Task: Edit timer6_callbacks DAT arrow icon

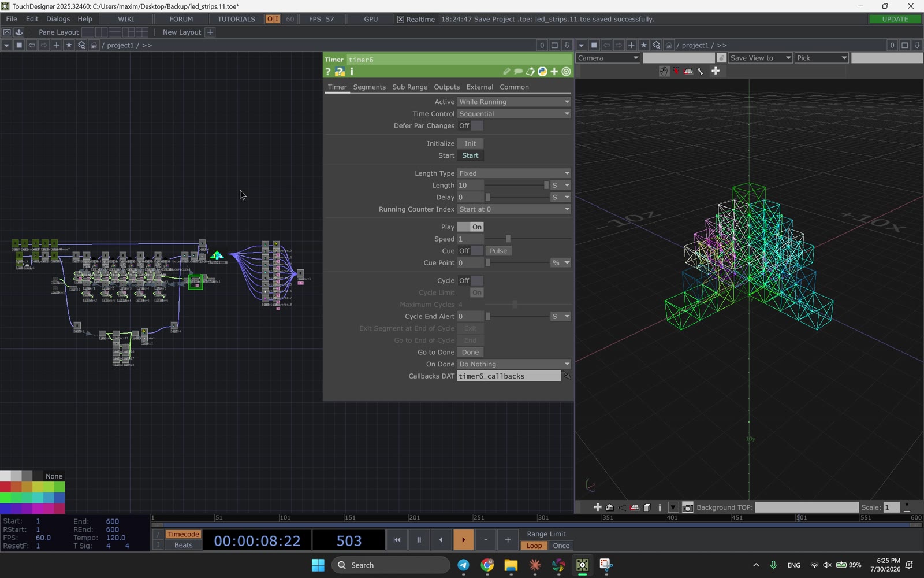Action: pyautogui.click(x=567, y=376)
